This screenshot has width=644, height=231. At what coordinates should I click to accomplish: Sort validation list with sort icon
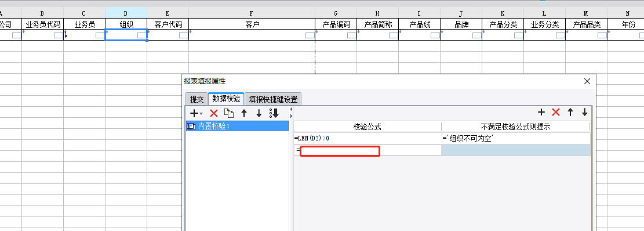[x=274, y=113]
